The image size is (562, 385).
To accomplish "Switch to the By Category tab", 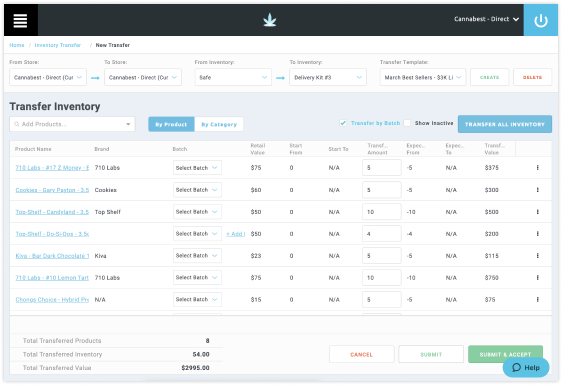I will pos(219,124).
